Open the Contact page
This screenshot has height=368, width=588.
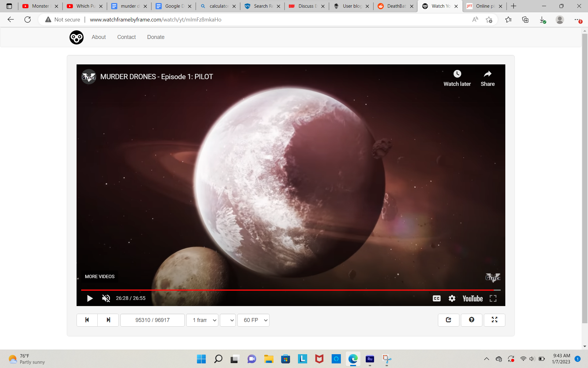point(126,37)
